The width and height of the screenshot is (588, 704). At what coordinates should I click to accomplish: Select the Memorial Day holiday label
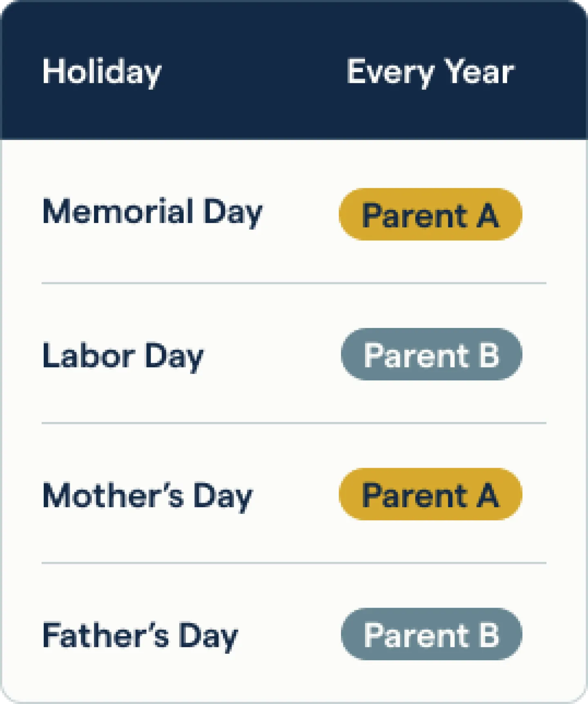click(x=152, y=212)
